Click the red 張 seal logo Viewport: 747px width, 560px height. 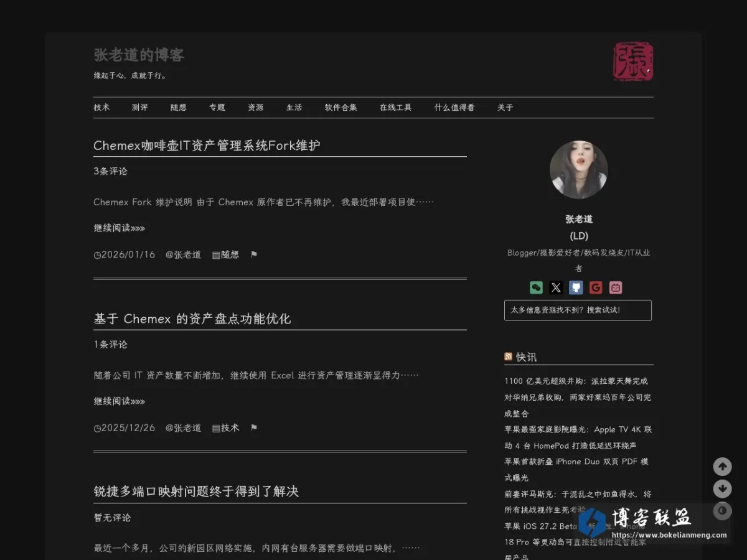coord(633,62)
